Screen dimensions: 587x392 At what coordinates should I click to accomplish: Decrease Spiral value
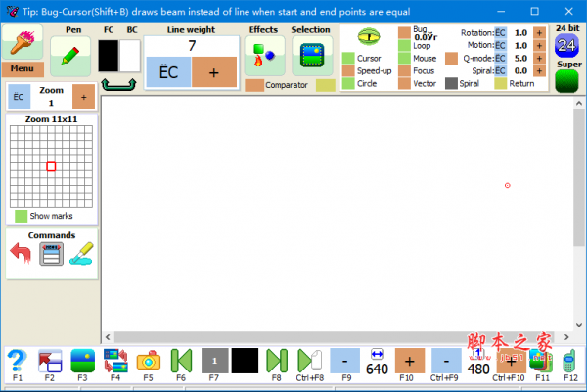click(500, 70)
